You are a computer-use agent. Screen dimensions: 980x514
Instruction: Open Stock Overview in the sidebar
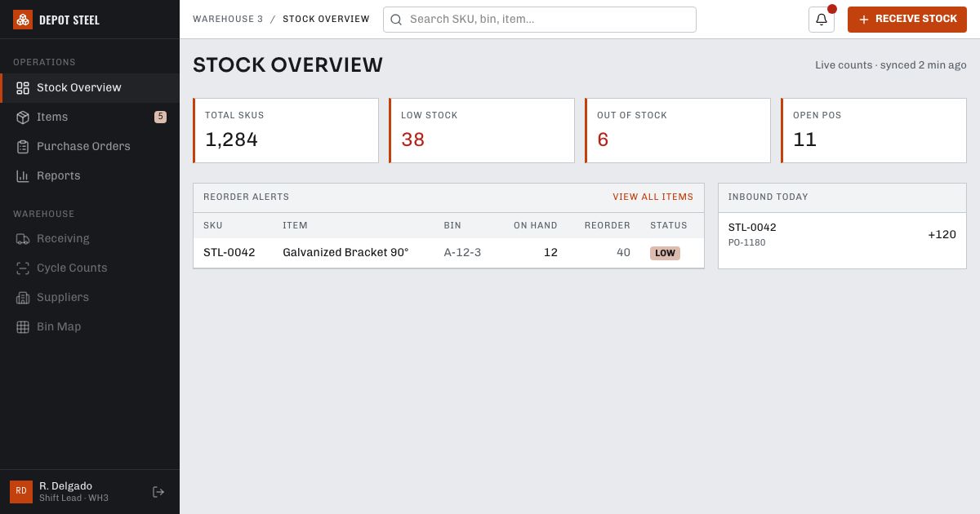pos(90,88)
